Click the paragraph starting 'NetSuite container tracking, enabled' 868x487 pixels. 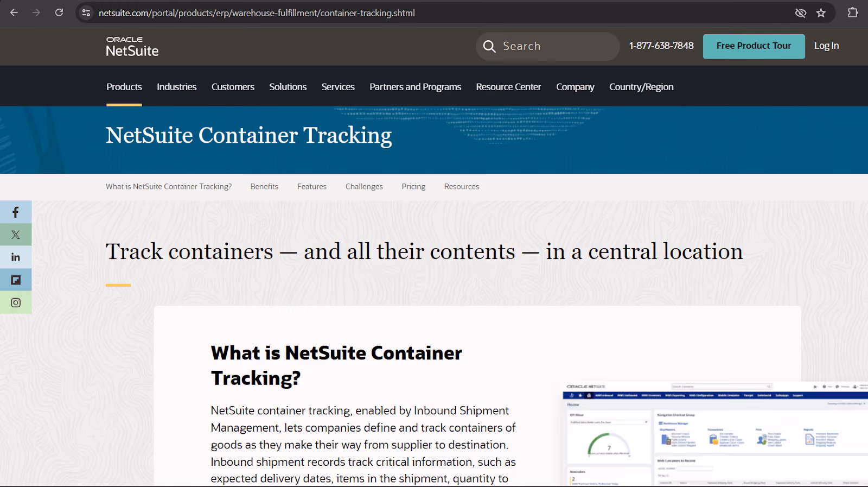pyautogui.click(x=363, y=445)
